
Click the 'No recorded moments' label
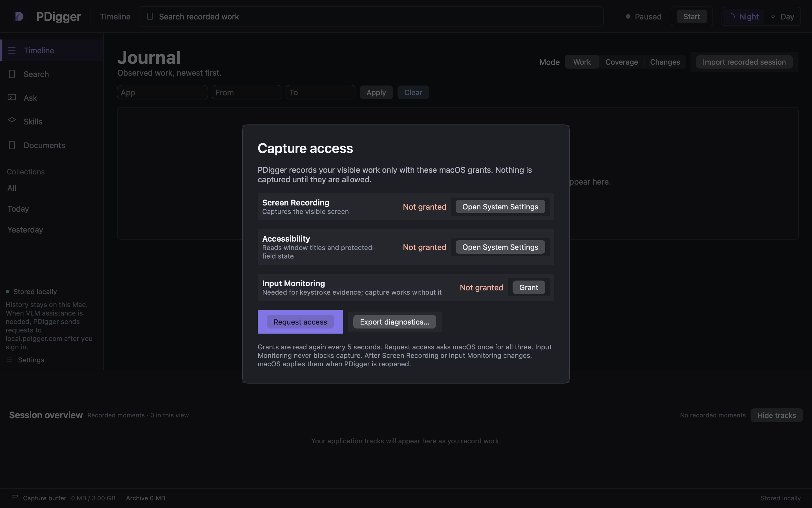[x=713, y=415]
